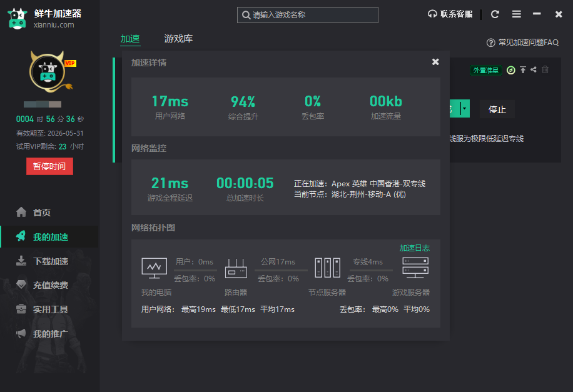Open 充值续费 in sidebar
The height and width of the screenshot is (392, 573).
(x=49, y=285)
